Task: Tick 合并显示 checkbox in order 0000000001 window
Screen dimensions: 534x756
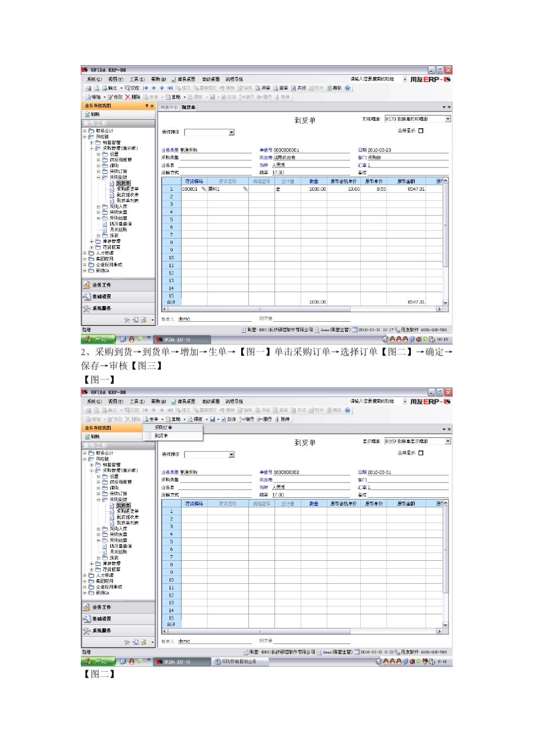Action: click(x=420, y=130)
